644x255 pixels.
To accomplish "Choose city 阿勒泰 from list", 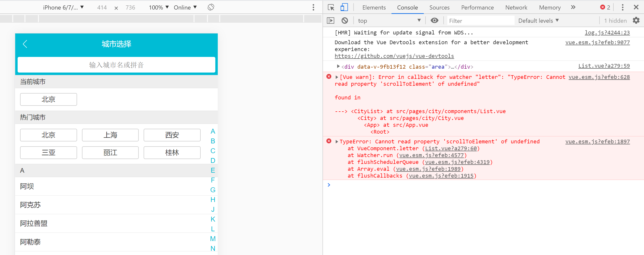I will click(116, 242).
